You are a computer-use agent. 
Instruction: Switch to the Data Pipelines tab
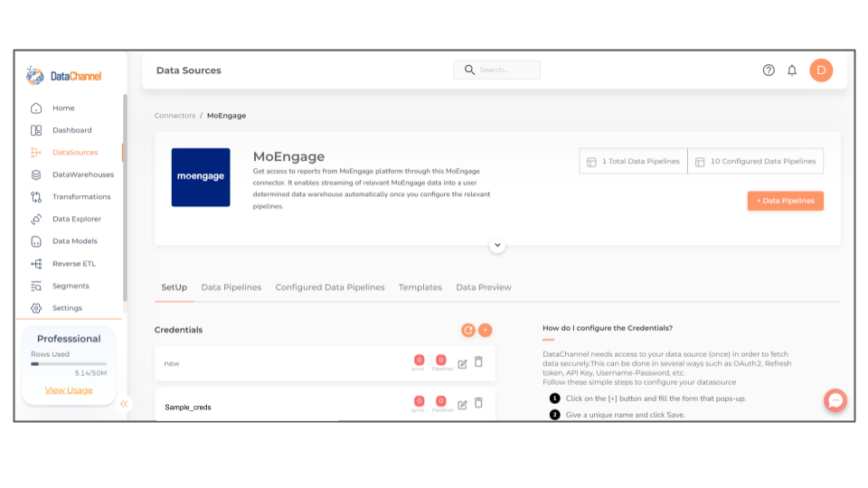231,287
